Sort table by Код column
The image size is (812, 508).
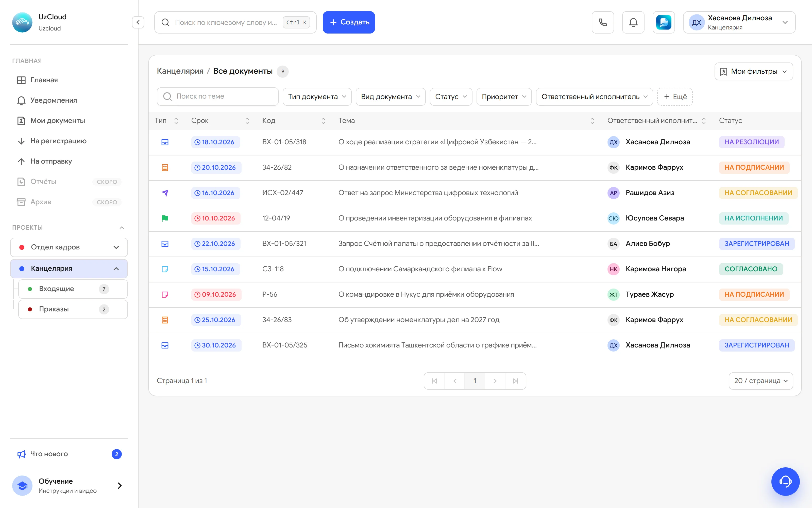(323, 121)
